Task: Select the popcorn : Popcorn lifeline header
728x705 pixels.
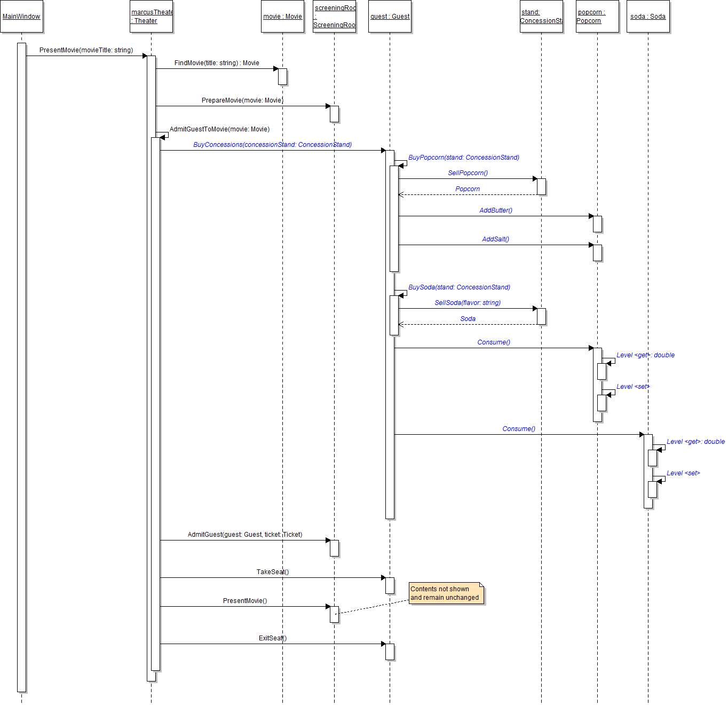Action: [x=597, y=17]
